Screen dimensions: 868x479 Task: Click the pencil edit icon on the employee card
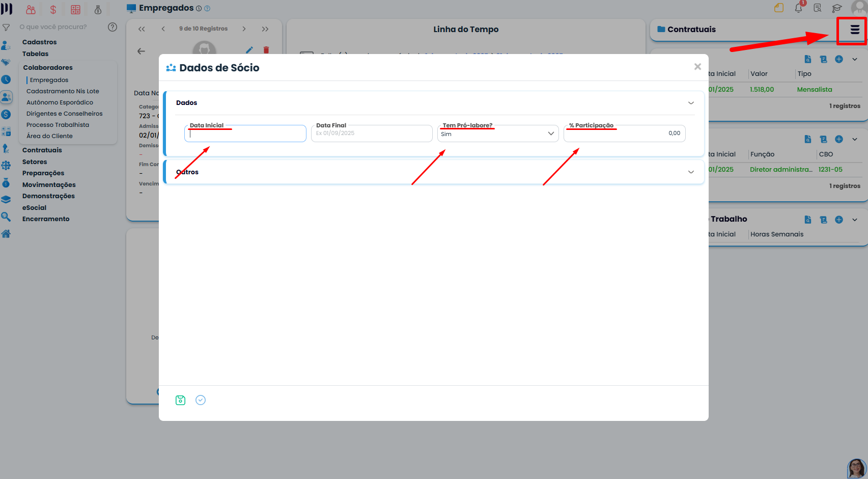pyautogui.click(x=249, y=50)
